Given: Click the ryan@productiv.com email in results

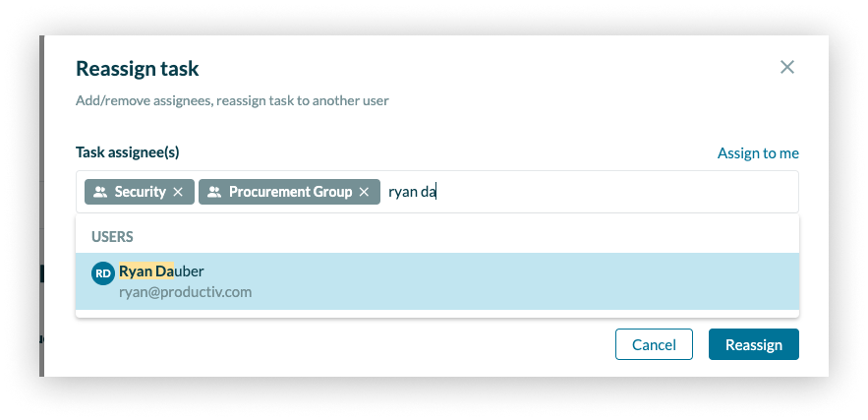Looking at the screenshot, I should coord(186,292).
